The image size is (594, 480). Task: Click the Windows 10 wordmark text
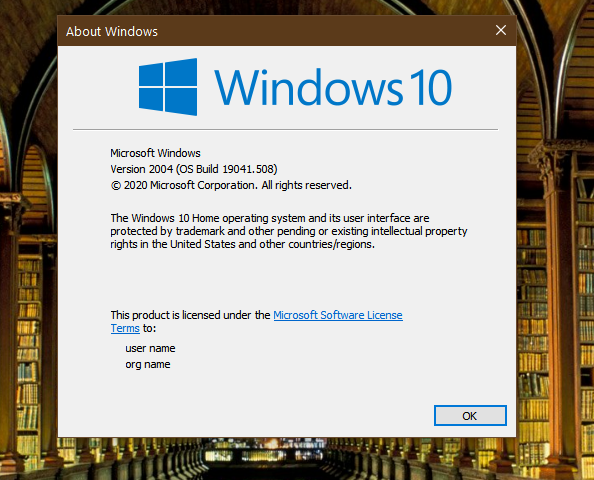333,88
